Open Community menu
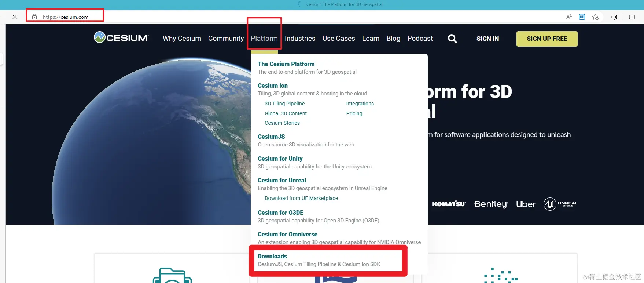The image size is (644, 283). tap(226, 39)
